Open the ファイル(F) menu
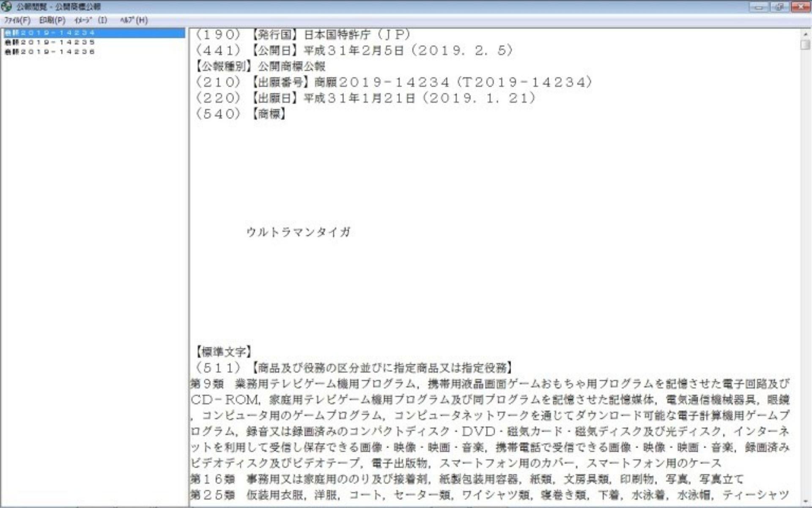This screenshot has height=508, width=812. coord(17,20)
